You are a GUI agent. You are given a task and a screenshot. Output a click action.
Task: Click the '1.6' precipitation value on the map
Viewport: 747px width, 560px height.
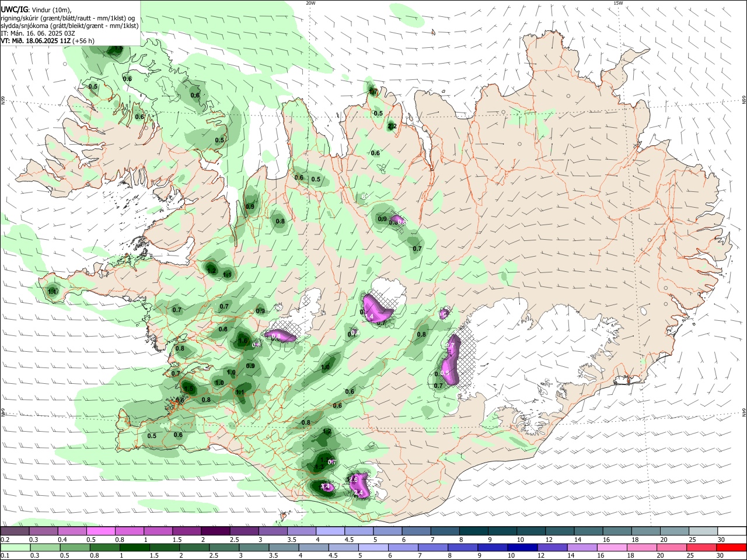pos(243,341)
